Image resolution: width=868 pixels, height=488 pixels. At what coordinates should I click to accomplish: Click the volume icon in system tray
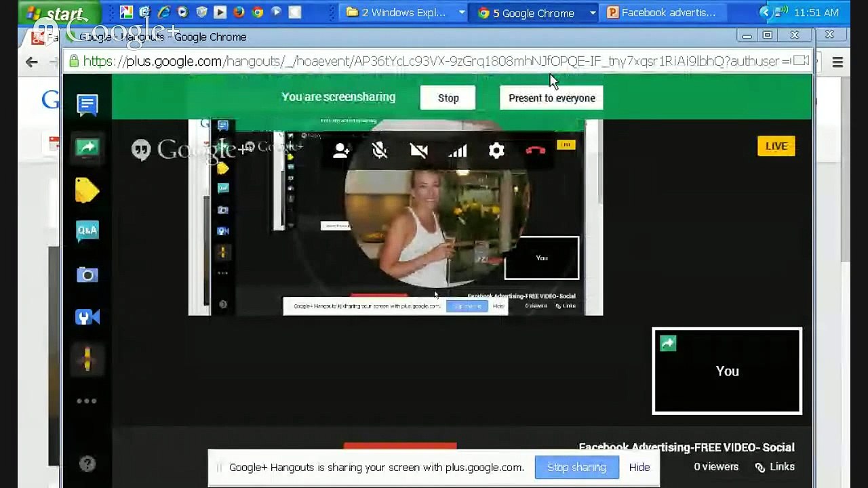point(781,12)
